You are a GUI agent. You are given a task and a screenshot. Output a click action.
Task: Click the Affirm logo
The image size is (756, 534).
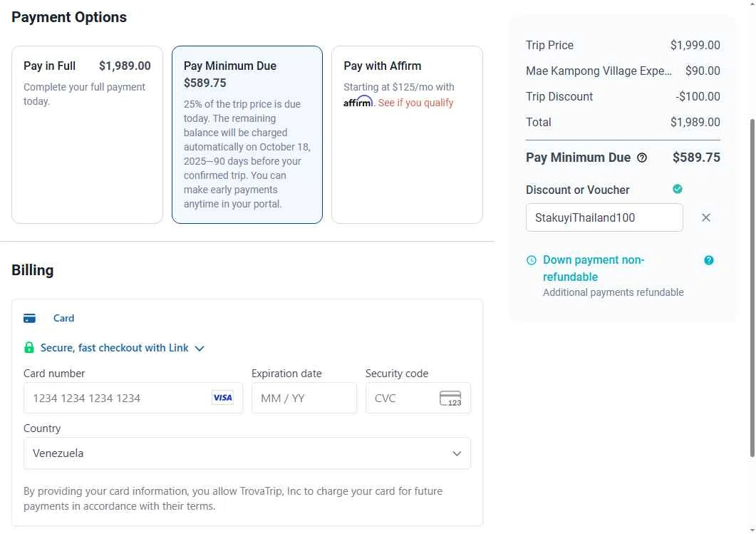(x=358, y=102)
